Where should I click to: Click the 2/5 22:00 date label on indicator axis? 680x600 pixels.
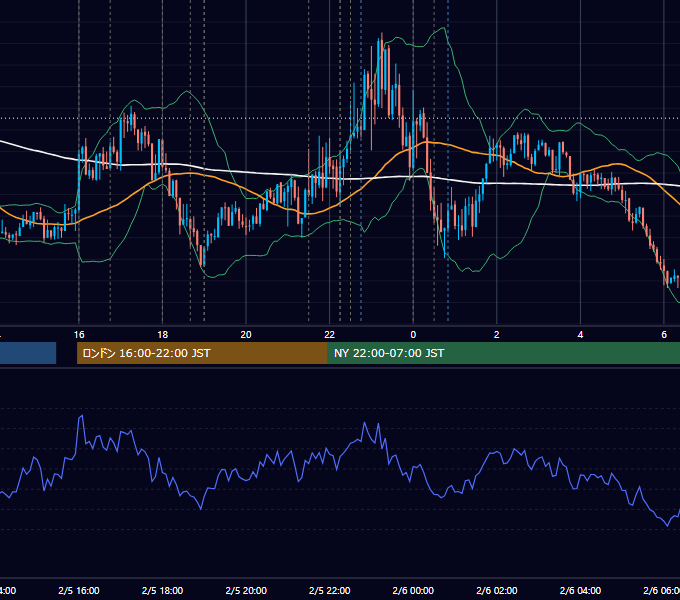(x=330, y=590)
